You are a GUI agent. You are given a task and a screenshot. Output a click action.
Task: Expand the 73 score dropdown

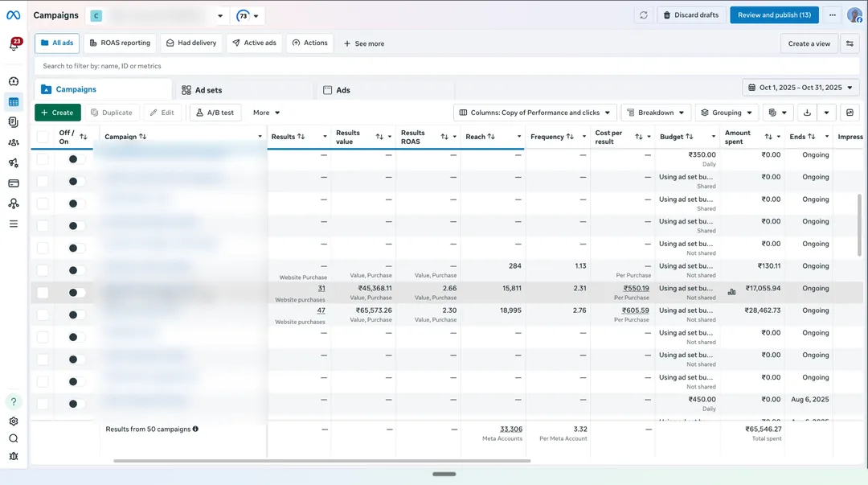tap(248, 15)
